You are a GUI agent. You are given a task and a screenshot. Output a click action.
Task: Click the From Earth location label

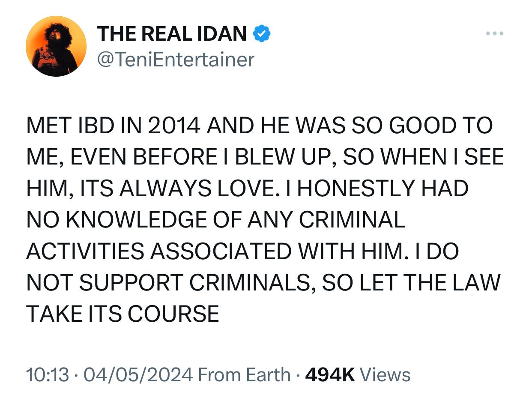click(244, 375)
